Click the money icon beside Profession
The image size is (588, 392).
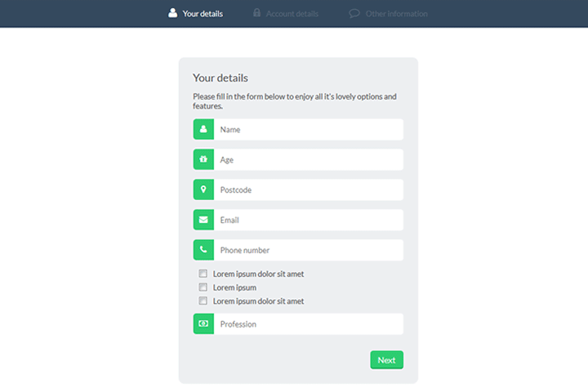pyautogui.click(x=203, y=324)
